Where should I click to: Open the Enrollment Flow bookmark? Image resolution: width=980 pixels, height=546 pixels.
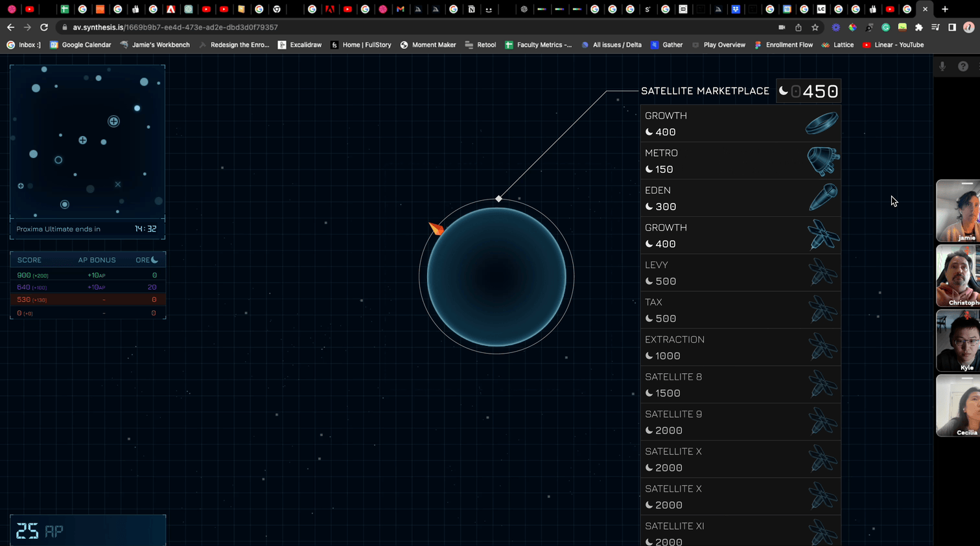coord(784,45)
